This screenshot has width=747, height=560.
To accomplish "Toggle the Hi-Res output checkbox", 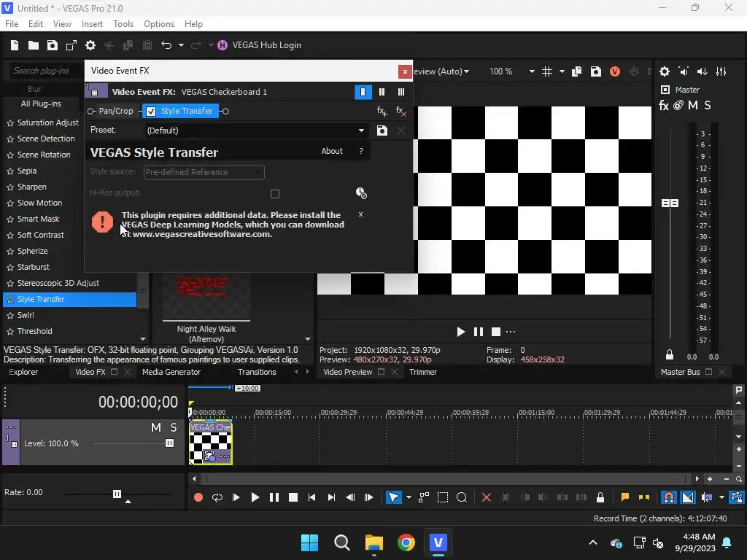I will (x=275, y=194).
